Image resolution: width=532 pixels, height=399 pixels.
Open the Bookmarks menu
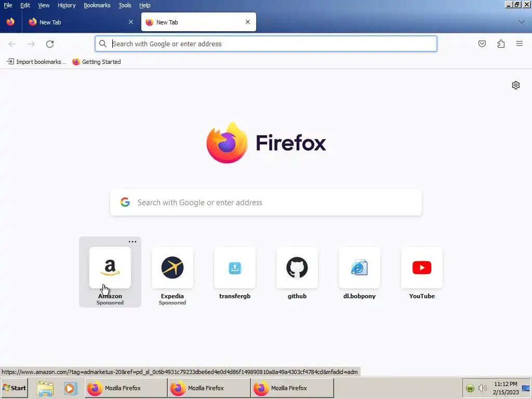click(x=97, y=5)
